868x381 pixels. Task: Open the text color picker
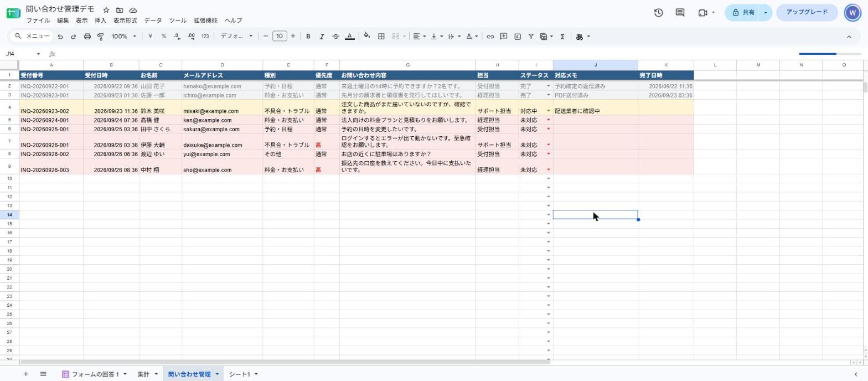click(x=349, y=37)
